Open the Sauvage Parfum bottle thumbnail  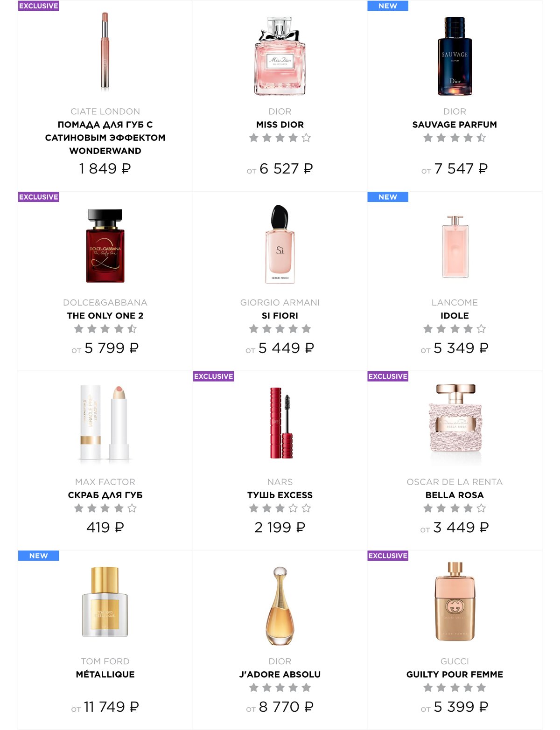tap(455, 56)
